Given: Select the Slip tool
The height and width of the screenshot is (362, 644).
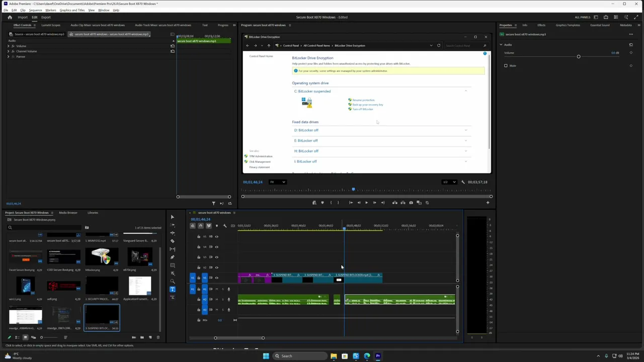Looking at the screenshot, I should [173, 249].
